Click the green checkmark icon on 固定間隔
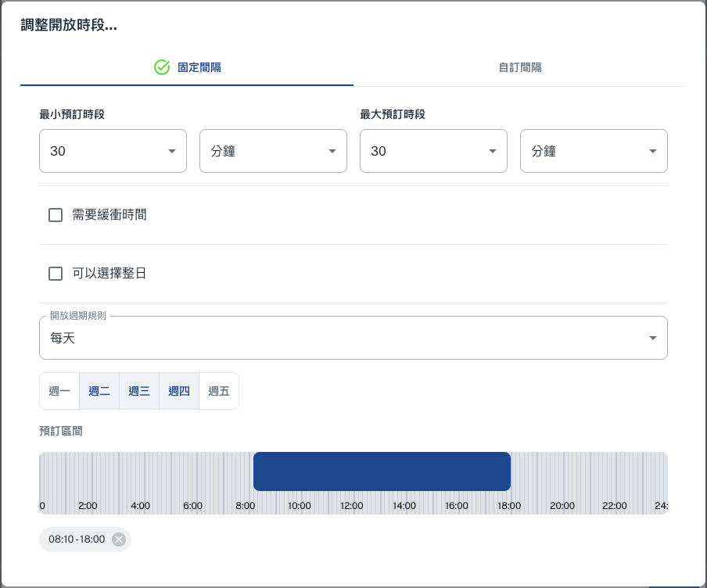 pos(162,67)
